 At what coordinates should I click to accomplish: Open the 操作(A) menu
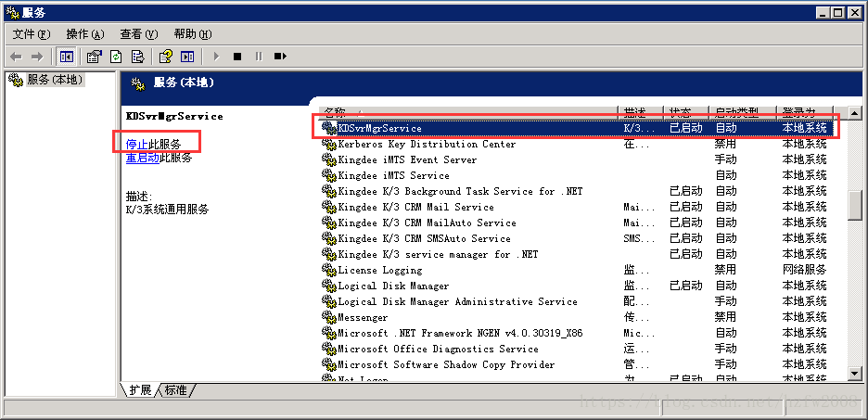pos(85,34)
